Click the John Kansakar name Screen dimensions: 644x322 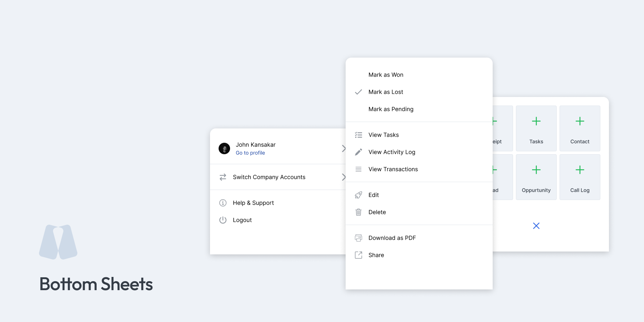click(x=255, y=145)
